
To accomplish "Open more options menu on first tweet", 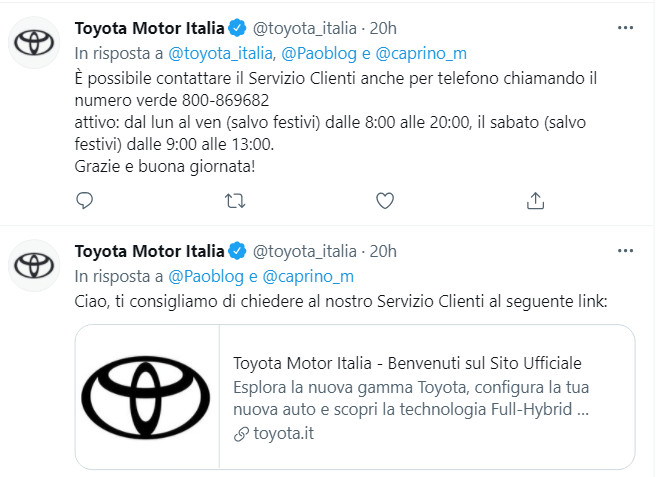I will pyautogui.click(x=626, y=27).
